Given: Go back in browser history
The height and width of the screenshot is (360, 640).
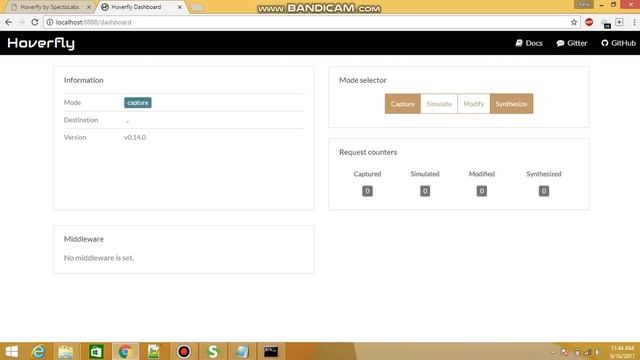Looking at the screenshot, I should pyautogui.click(x=9, y=22).
